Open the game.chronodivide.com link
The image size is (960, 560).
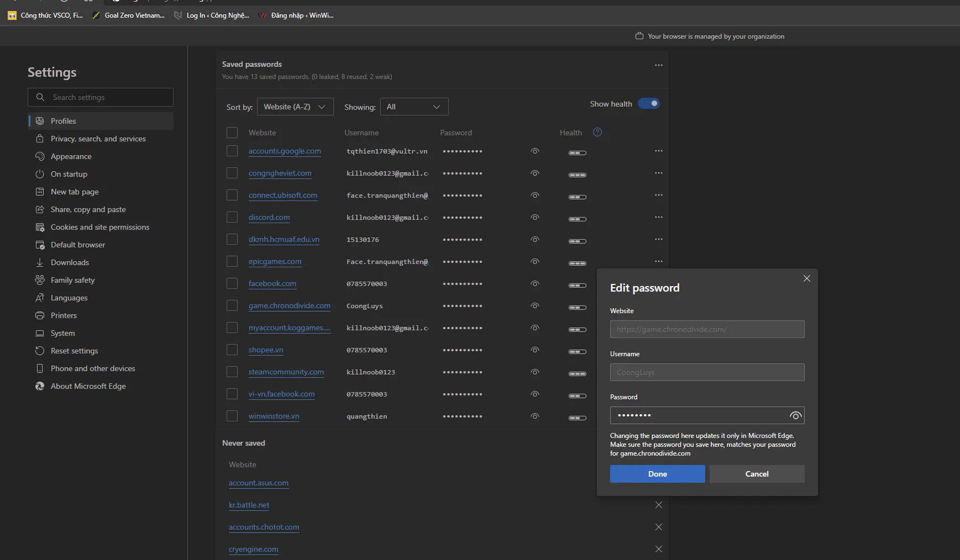point(290,305)
